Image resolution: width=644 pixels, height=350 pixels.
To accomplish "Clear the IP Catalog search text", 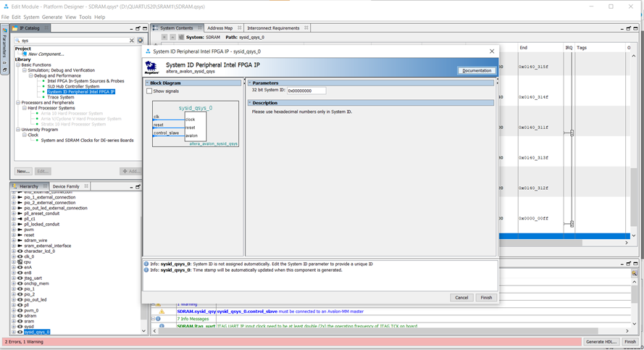I will point(132,41).
